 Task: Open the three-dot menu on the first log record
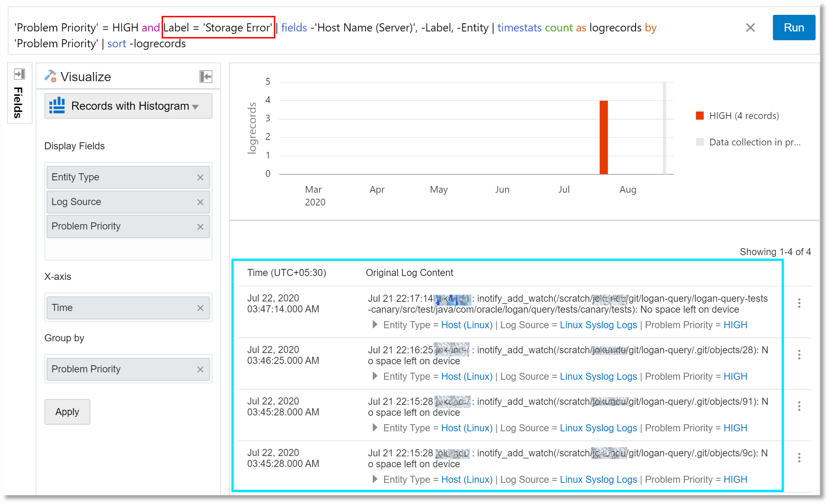[x=799, y=303]
